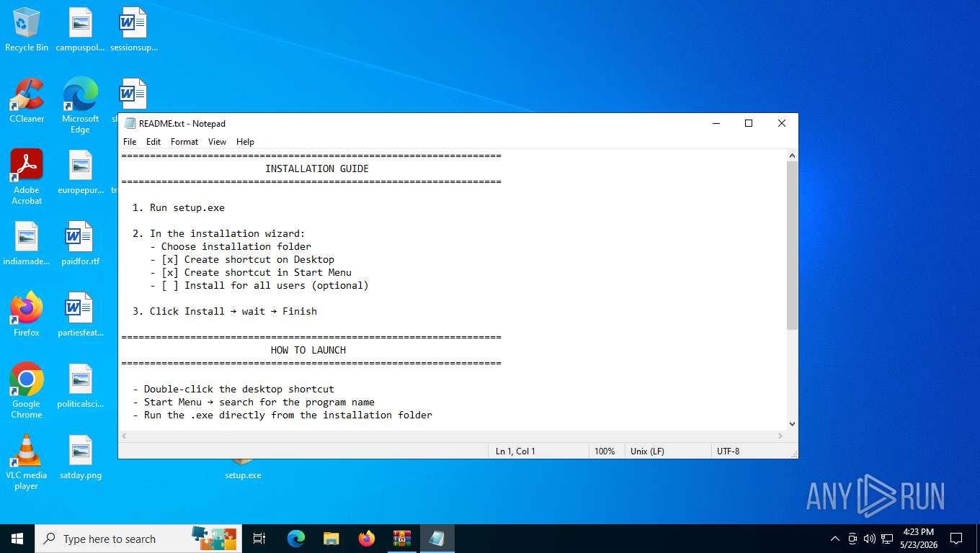Open File Explorer from the taskbar
This screenshot has height=553, width=980.
331,539
